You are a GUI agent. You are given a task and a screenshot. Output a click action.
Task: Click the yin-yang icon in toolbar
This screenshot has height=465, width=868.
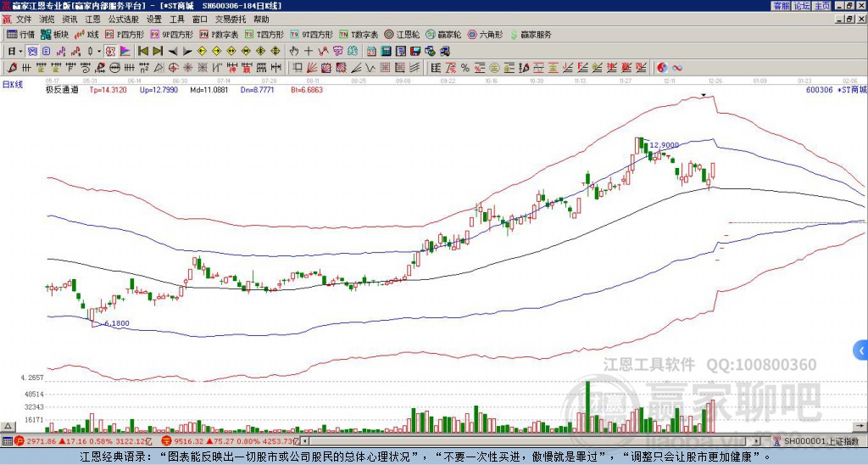(662, 68)
